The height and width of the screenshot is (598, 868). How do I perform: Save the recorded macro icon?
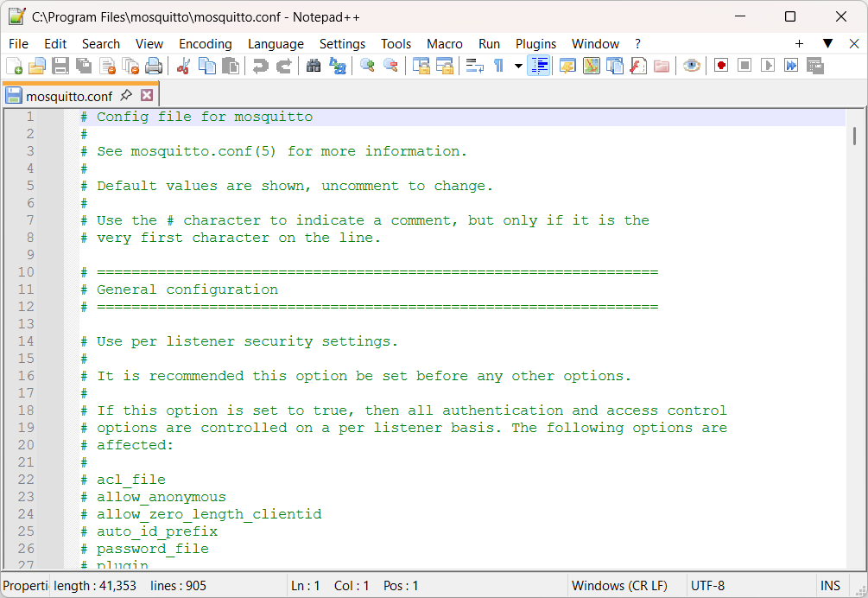click(814, 66)
